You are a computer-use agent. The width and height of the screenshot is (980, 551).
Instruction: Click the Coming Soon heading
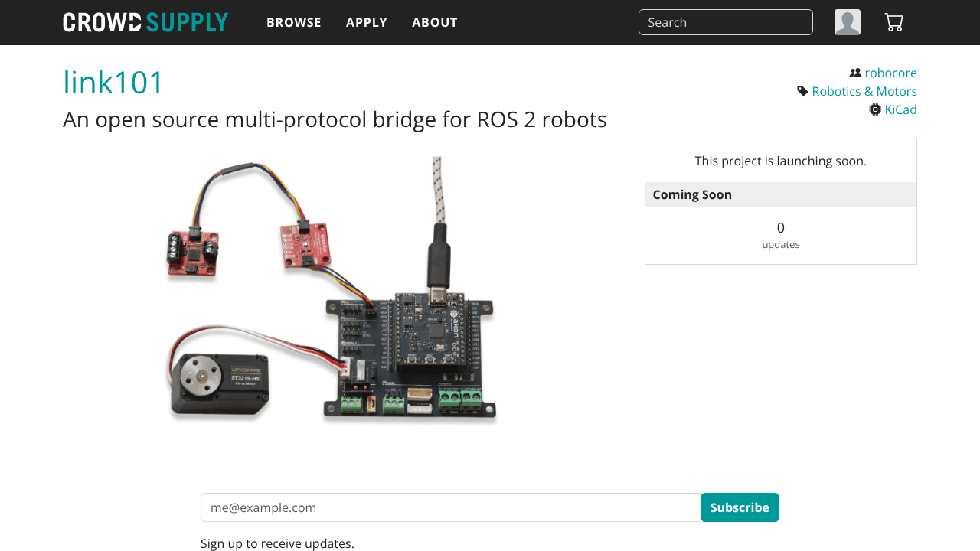click(x=692, y=194)
